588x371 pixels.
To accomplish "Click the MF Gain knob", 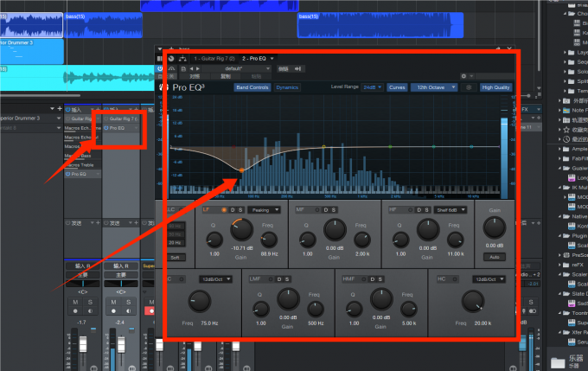I will 335,229.
